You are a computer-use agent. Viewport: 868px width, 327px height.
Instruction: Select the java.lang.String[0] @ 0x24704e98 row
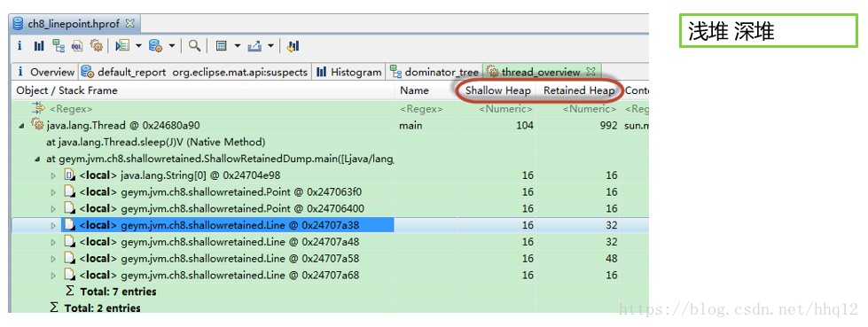(179, 175)
